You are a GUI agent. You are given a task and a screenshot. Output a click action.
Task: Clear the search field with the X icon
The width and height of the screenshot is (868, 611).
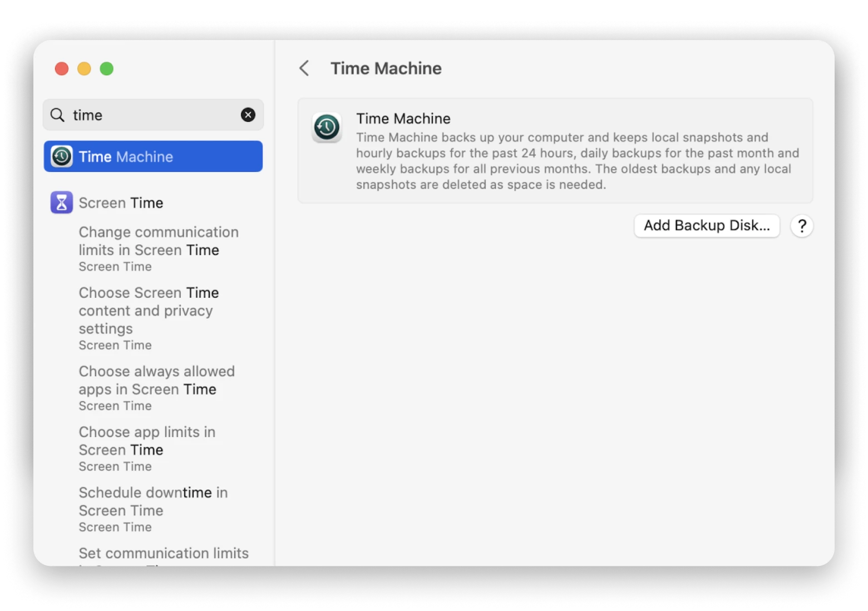tap(248, 115)
